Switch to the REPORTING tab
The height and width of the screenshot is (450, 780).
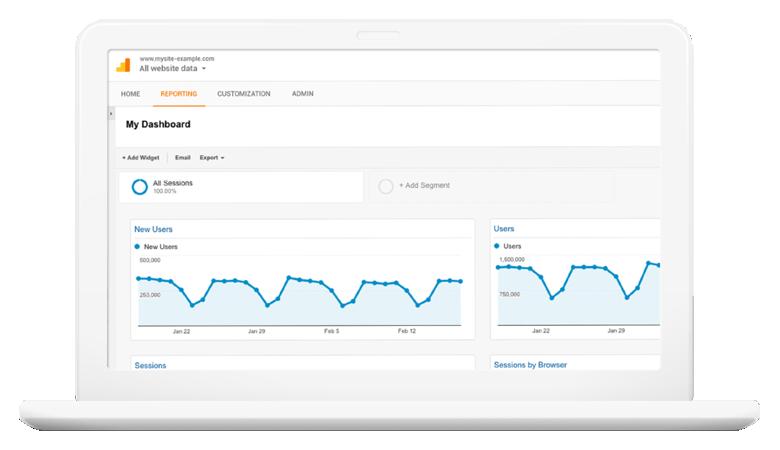click(178, 94)
